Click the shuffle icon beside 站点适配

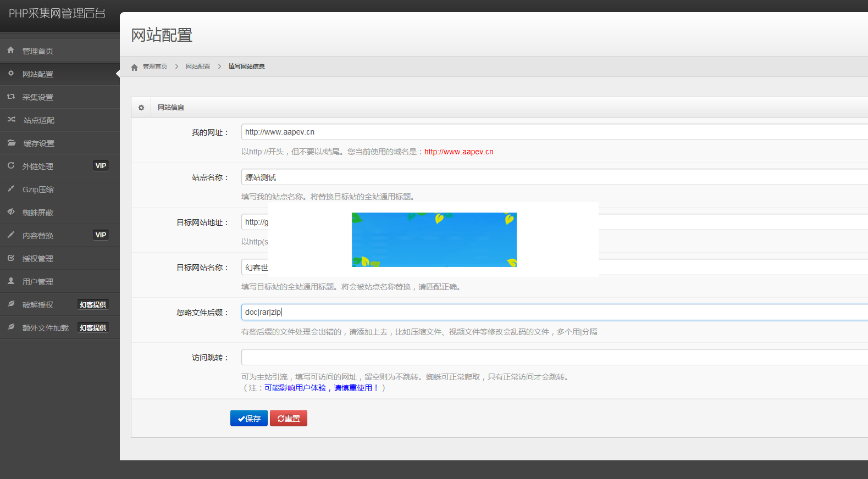11,119
